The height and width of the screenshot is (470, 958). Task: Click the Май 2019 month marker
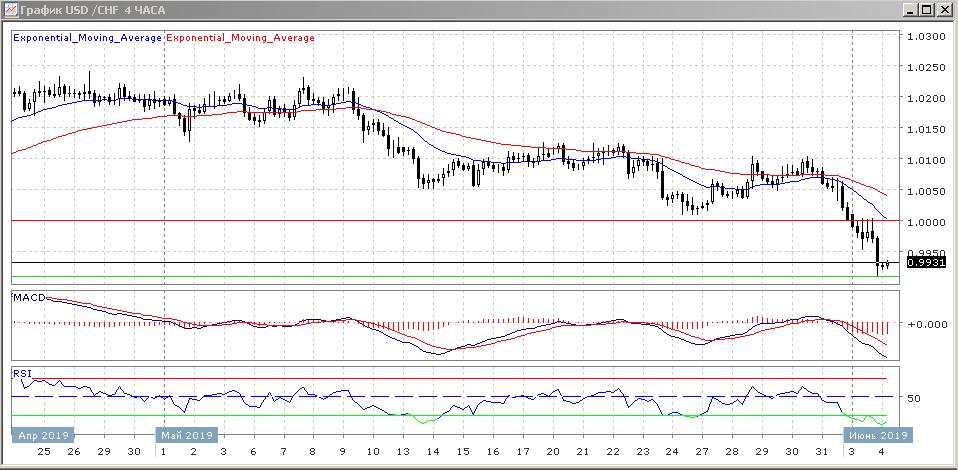[x=186, y=435]
